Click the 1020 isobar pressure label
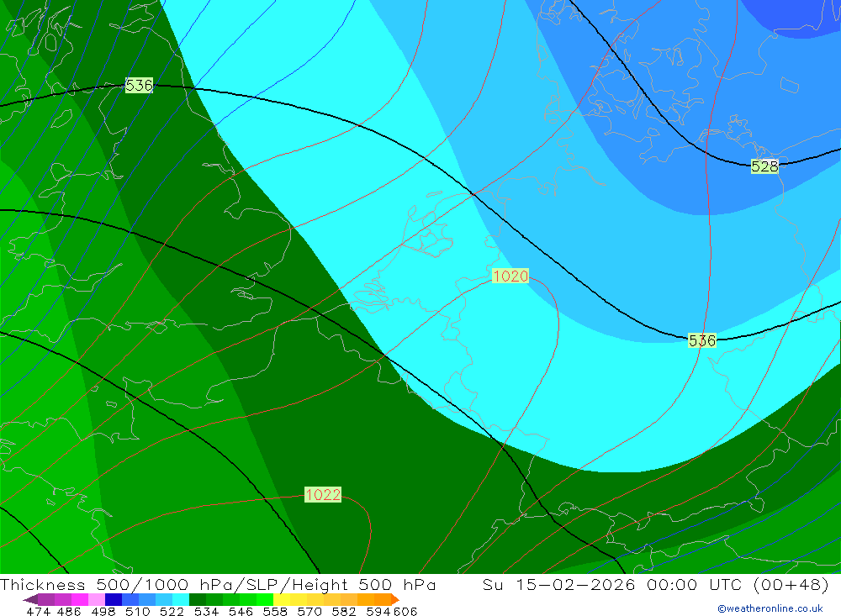Image resolution: width=841 pixels, height=616 pixels. (510, 276)
